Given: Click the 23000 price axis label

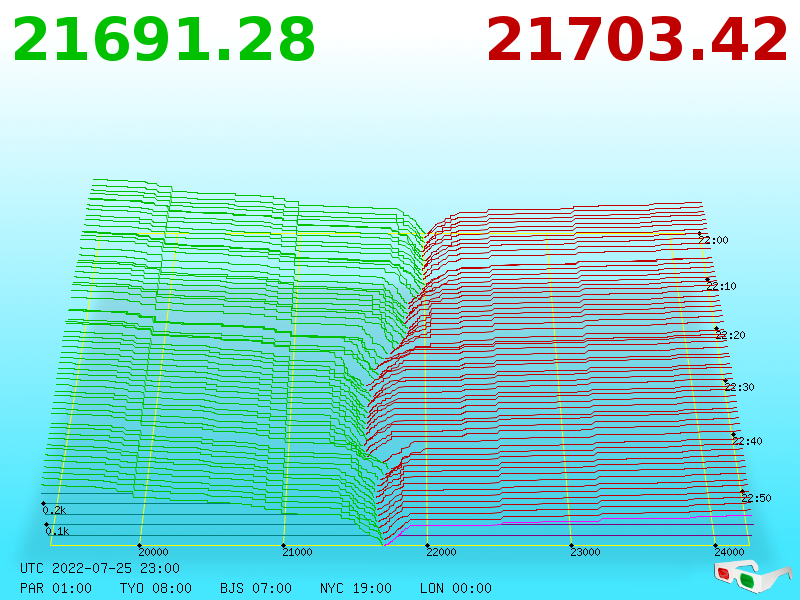Looking at the screenshot, I should [585, 552].
